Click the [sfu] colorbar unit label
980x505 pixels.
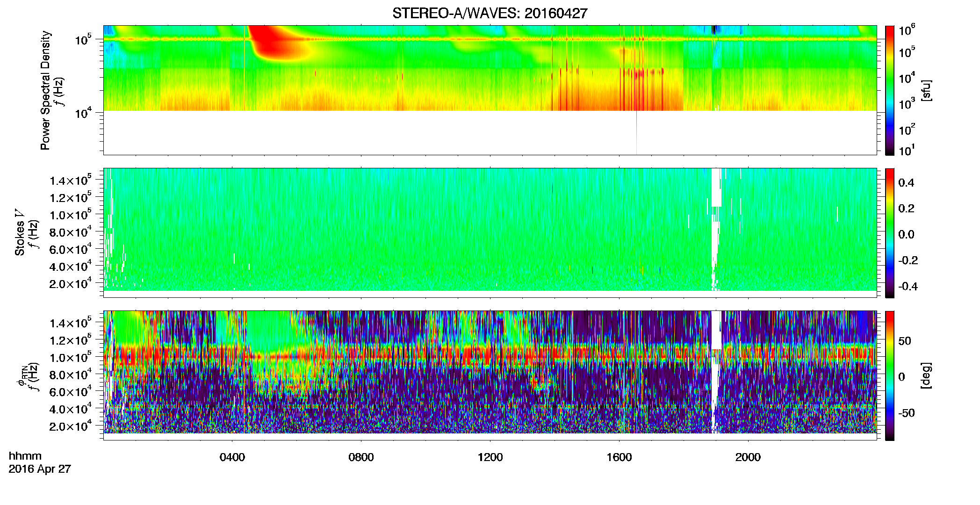926,90
